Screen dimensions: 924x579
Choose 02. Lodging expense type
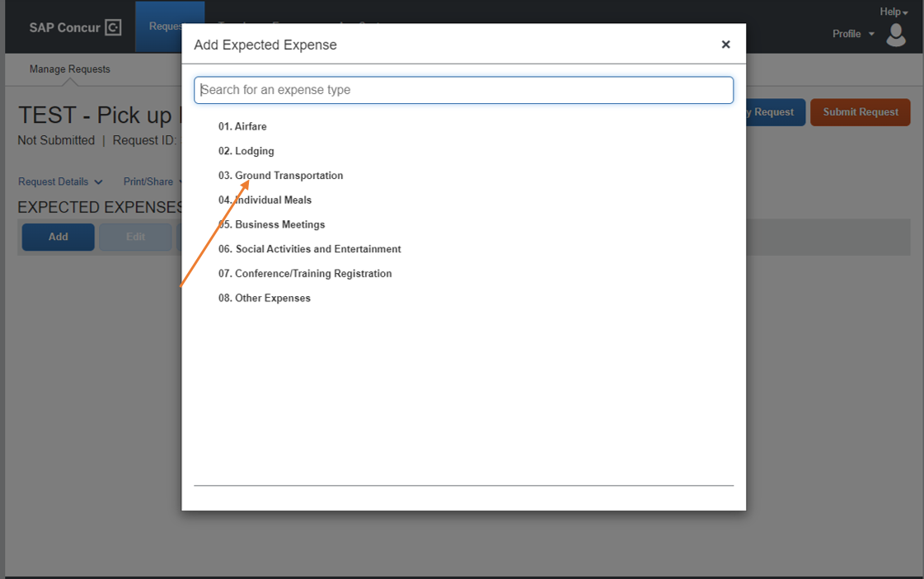point(246,151)
